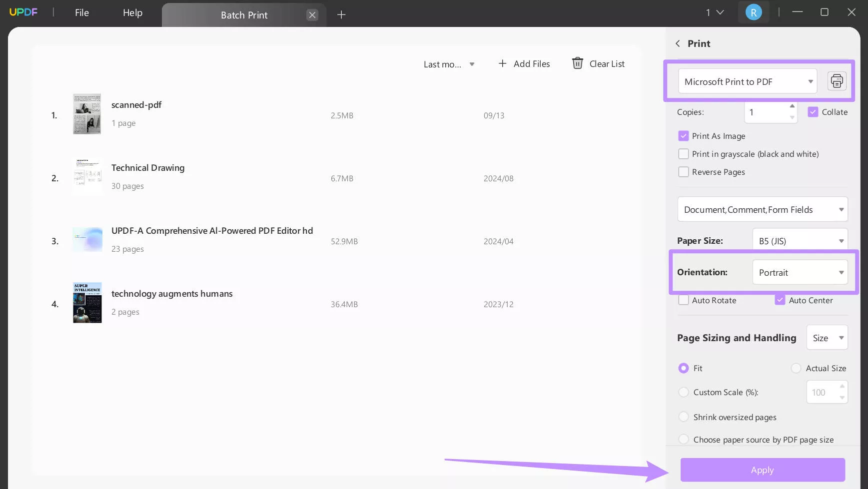
Task: Open Document, Comment, Form Fields dropdown
Action: [763, 209]
